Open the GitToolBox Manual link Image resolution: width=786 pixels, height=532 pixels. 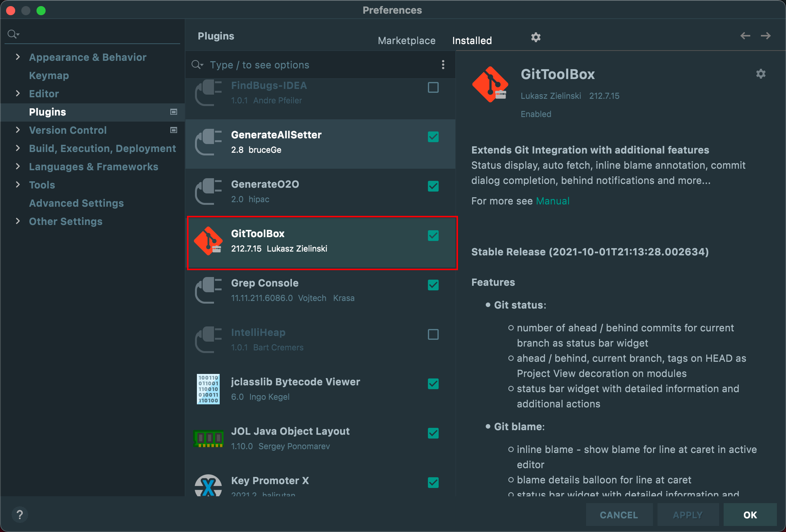click(x=552, y=201)
